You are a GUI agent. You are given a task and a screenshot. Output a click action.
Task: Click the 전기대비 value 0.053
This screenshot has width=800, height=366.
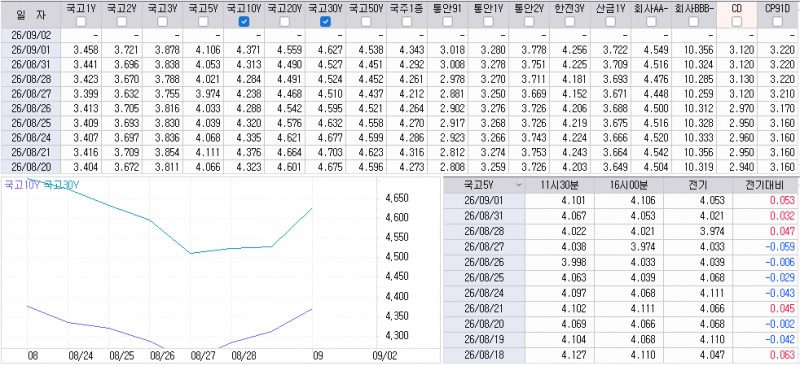pos(783,201)
